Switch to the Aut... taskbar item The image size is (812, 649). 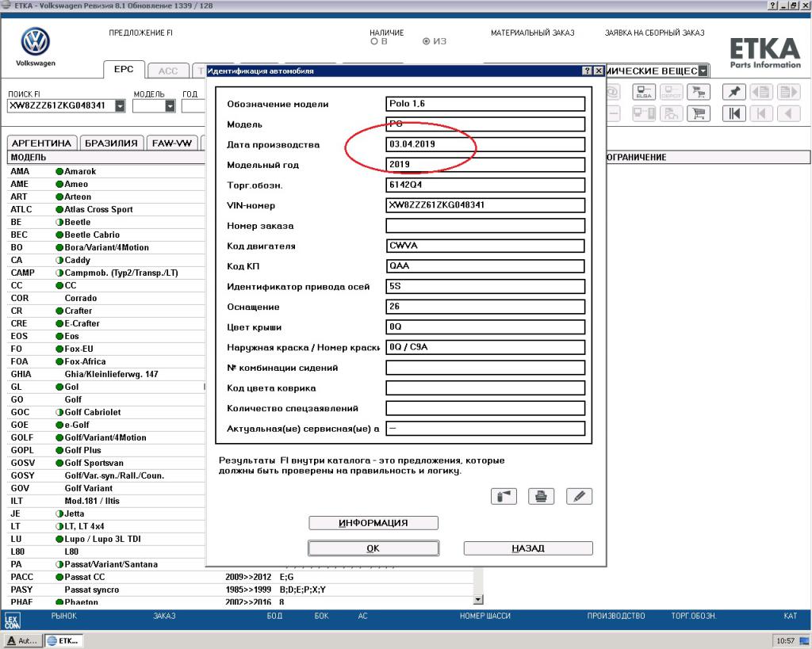23,641
